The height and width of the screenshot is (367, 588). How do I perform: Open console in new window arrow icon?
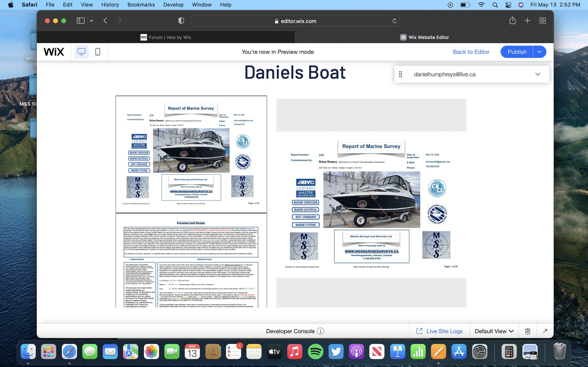coord(545,331)
